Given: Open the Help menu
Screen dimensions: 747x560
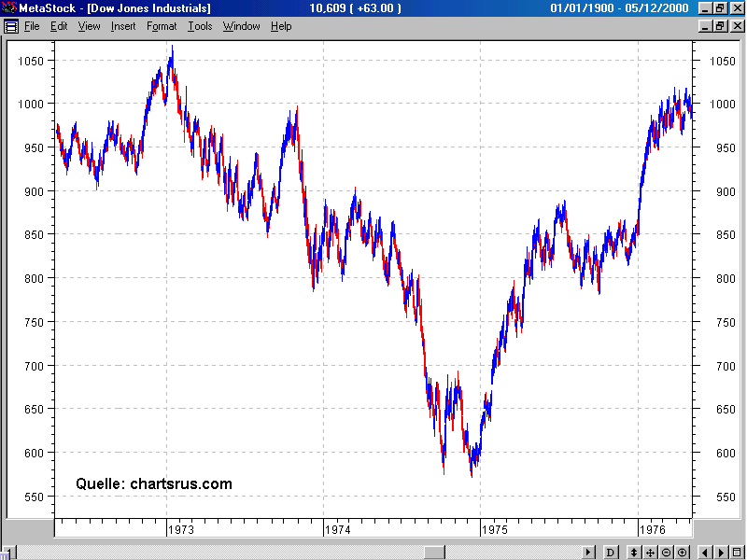Looking at the screenshot, I should [281, 26].
